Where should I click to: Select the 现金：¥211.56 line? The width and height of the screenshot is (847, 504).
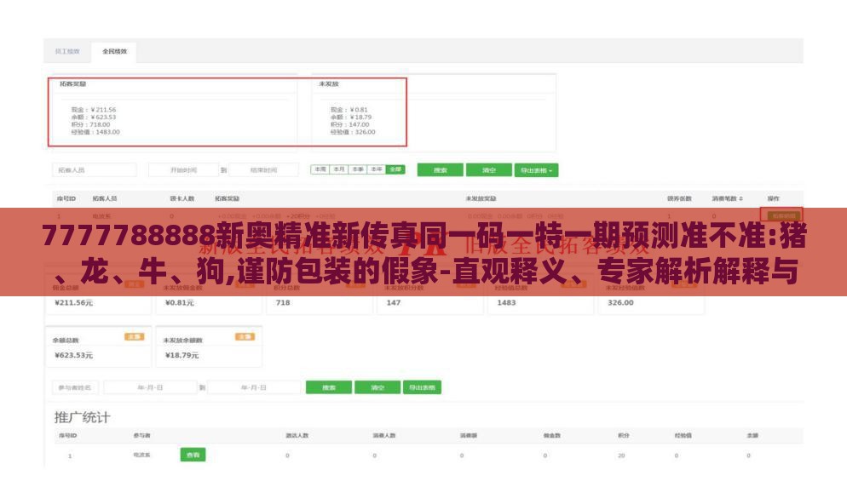click(x=94, y=110)
